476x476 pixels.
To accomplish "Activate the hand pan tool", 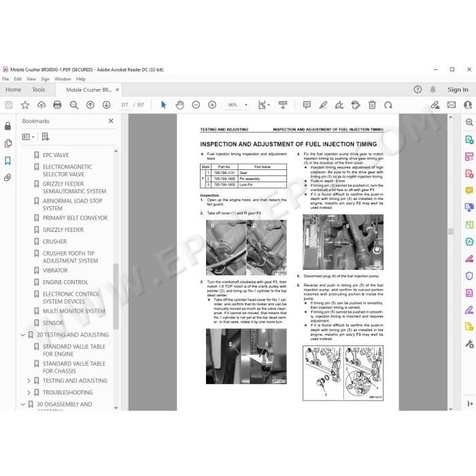I will [180, 105].
